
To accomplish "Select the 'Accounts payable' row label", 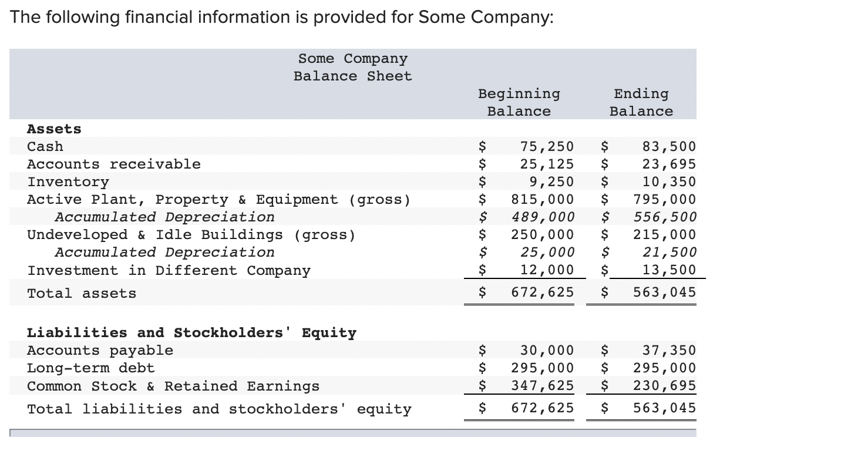I will coord(100,351).
